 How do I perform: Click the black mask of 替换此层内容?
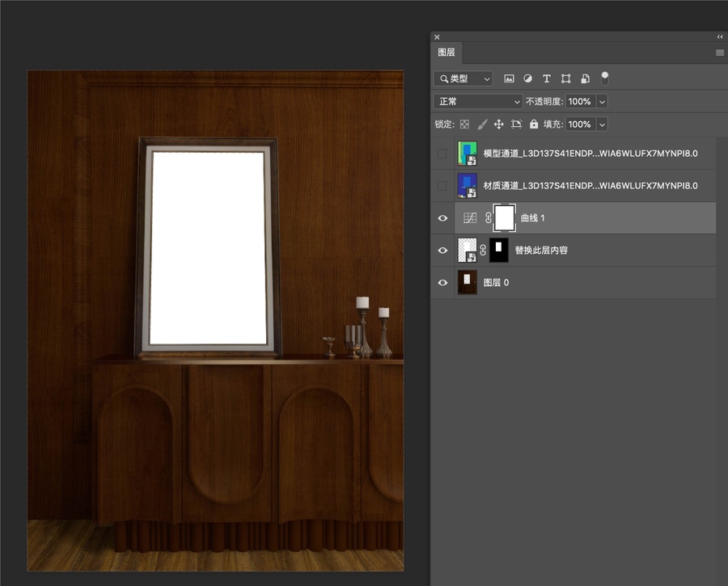click(499, 250)
